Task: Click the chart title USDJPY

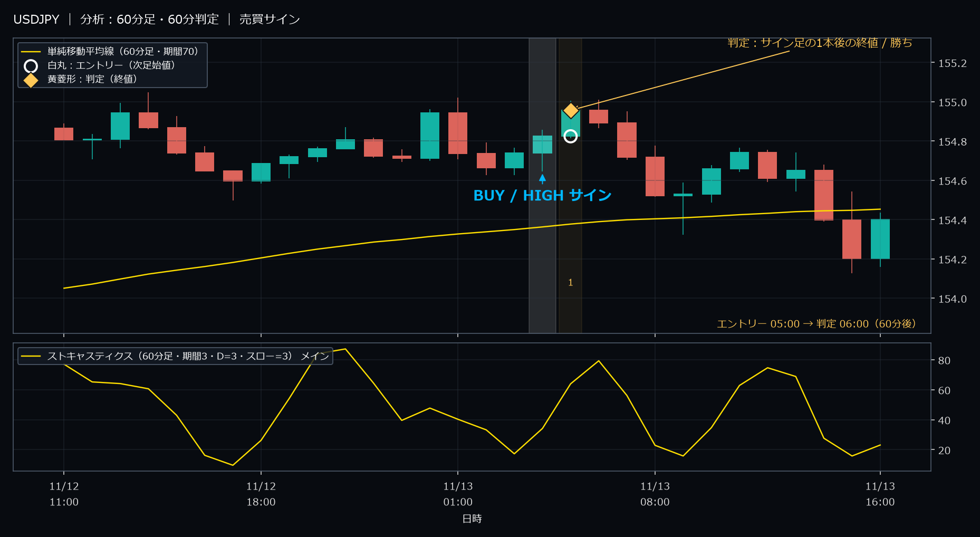Action: click(x=36, y=20)
